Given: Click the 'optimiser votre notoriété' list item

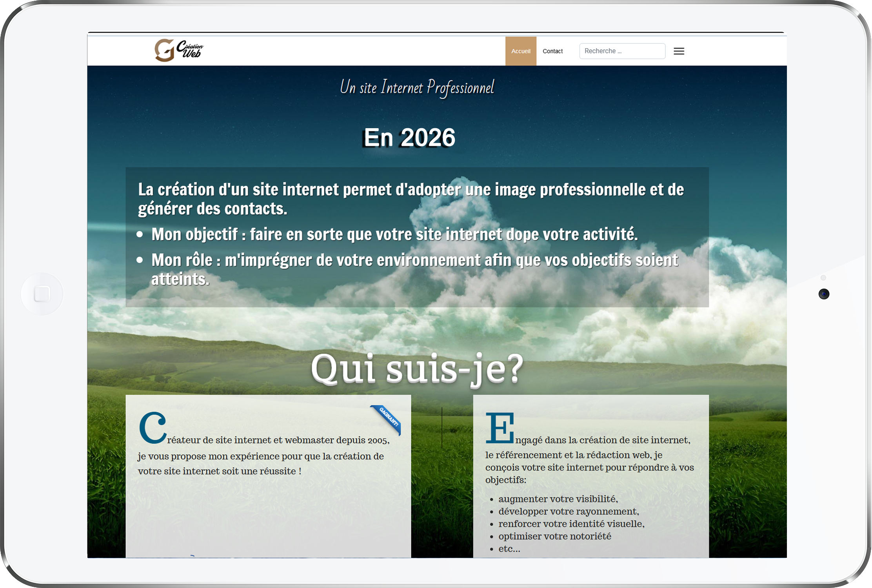Looking at the screenshot, I should pos(554,536).
